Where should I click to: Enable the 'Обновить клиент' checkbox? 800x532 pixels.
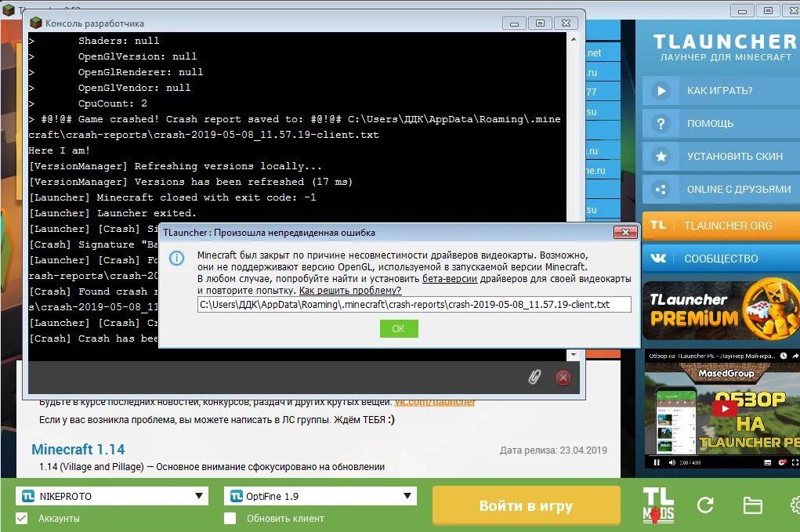230,518
